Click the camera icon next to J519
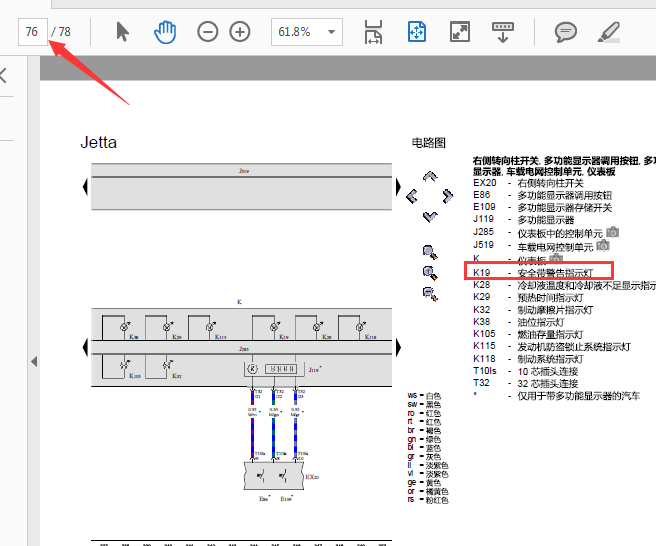 pyautogui.click(x=602, y=245)
